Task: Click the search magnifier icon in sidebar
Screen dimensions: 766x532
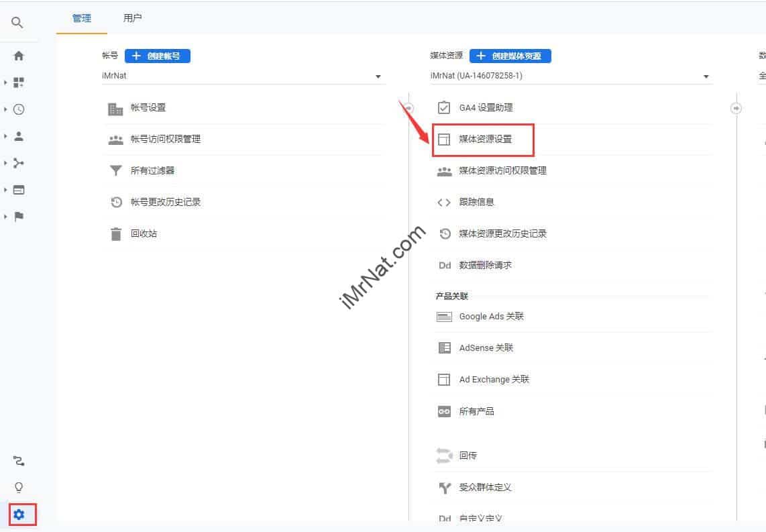Action: [17, 22]
